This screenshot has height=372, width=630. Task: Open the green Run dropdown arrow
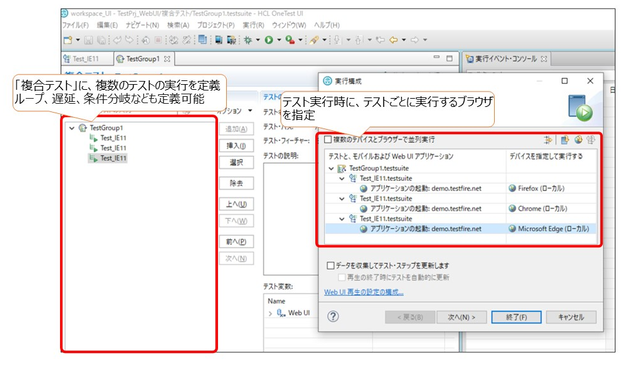tap(278, 40)
